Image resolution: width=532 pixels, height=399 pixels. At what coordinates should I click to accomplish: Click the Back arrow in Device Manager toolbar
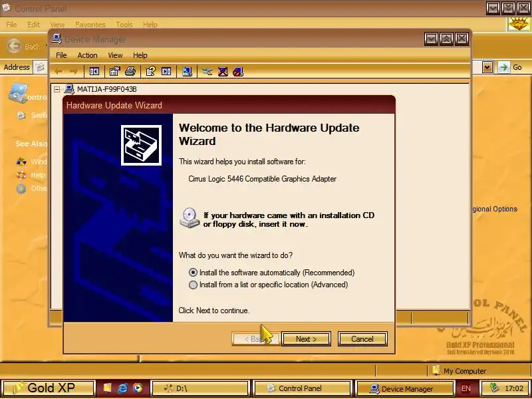click(59, 71)
